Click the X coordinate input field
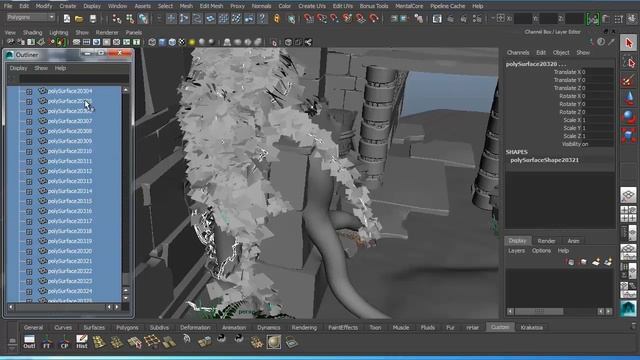The image size is (640, 360). (522, 19)
